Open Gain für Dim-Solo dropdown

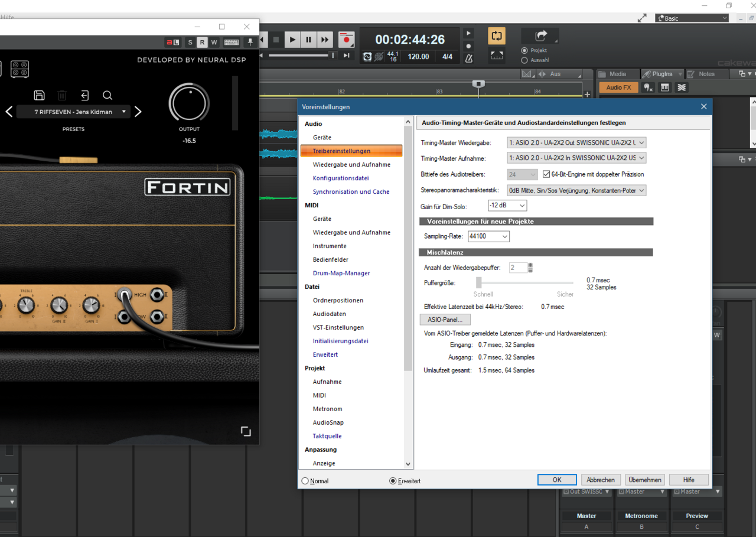(x=507, y=206)
